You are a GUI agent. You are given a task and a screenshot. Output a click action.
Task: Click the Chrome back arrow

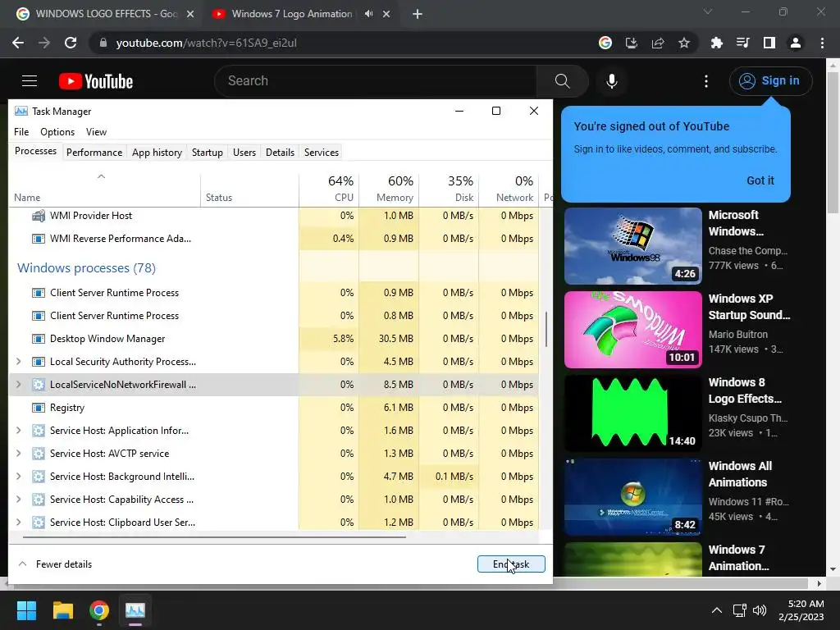coord(18,43)
